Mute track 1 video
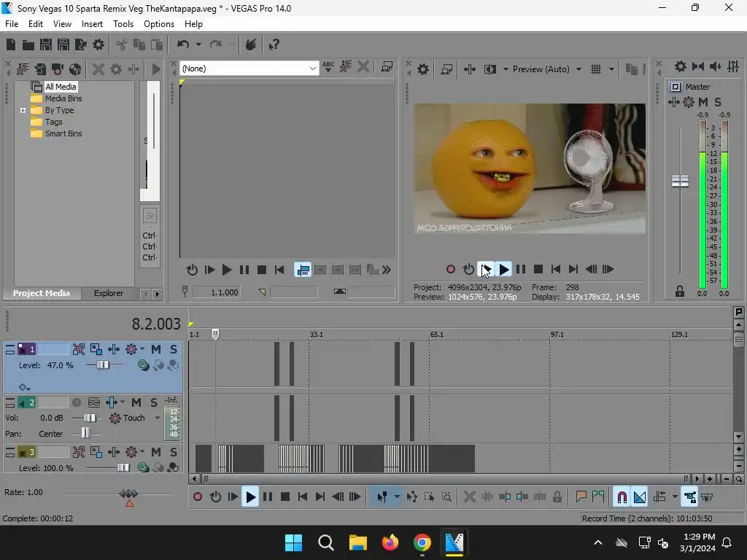The height and width of the screenshot is (560, 747). (156, 349)
